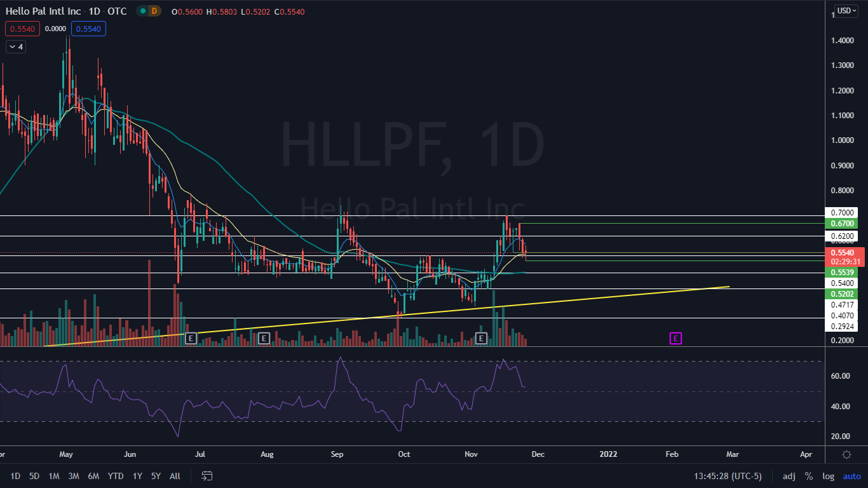Click the green 0.5202 price label

tap(841, 294)
